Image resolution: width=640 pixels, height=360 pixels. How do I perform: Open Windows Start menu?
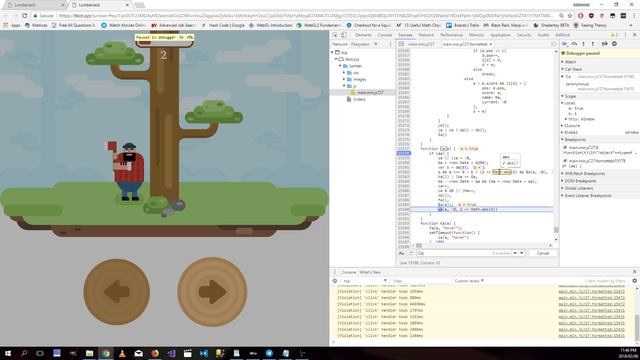coord(8,353)
